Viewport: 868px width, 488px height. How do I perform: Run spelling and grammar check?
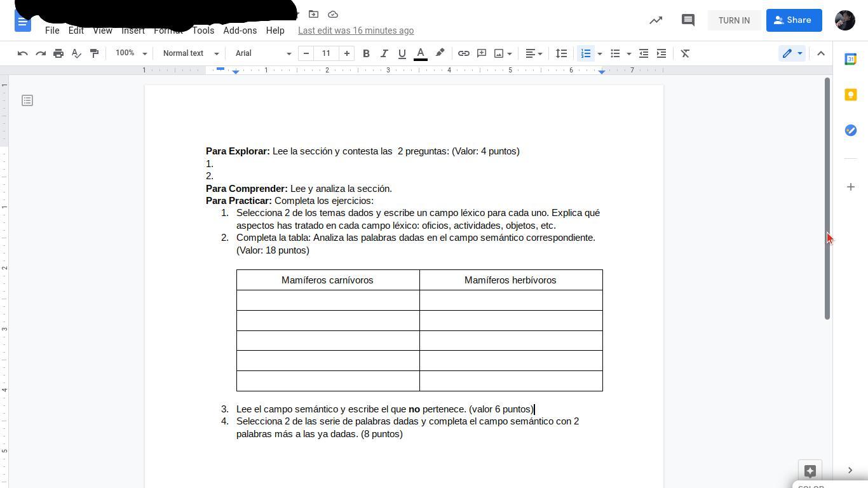tap(76, 53)
